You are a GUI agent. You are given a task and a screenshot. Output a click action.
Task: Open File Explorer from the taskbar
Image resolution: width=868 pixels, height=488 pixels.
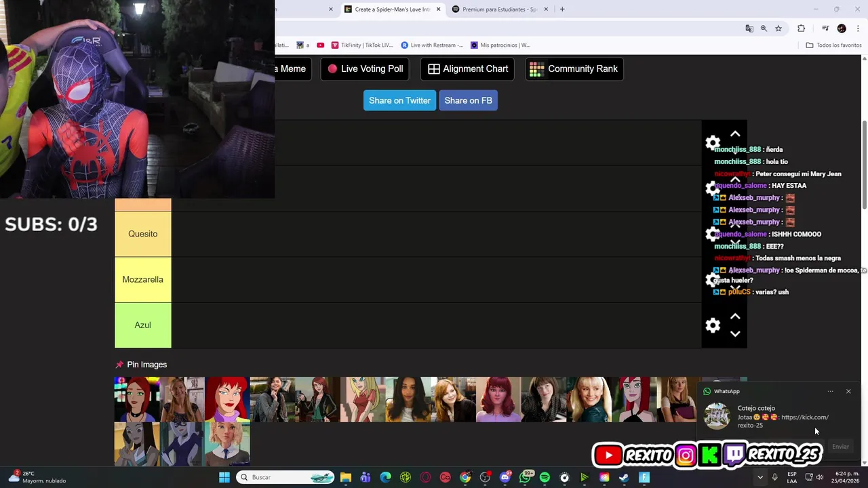[346, 477]
